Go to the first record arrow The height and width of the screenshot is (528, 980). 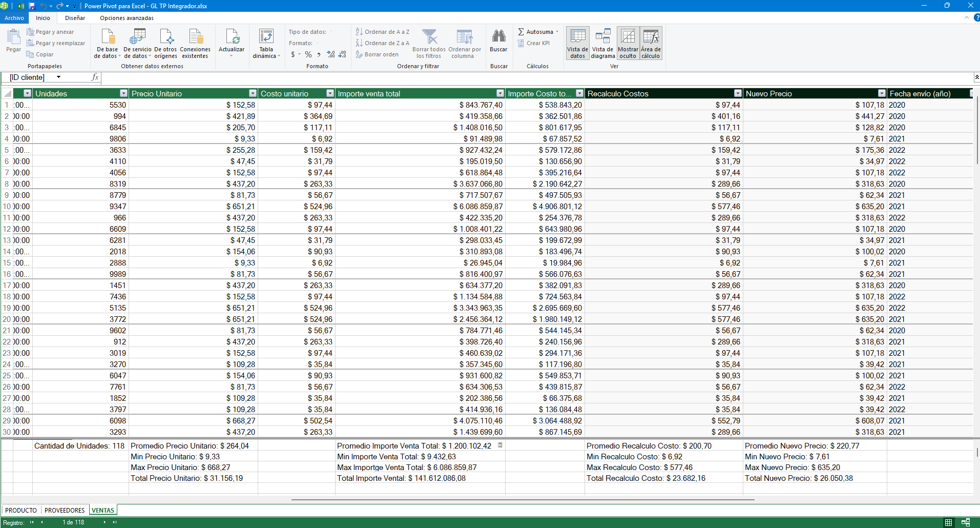point(32,522)
